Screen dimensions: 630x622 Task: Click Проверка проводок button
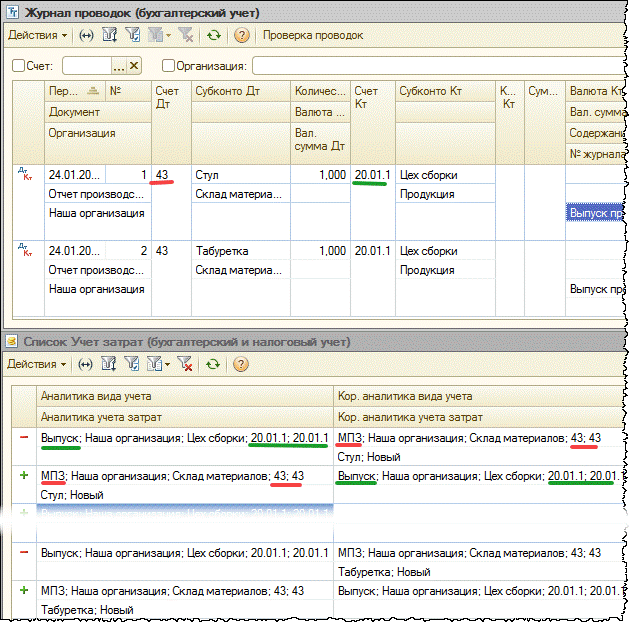[313, 35]
